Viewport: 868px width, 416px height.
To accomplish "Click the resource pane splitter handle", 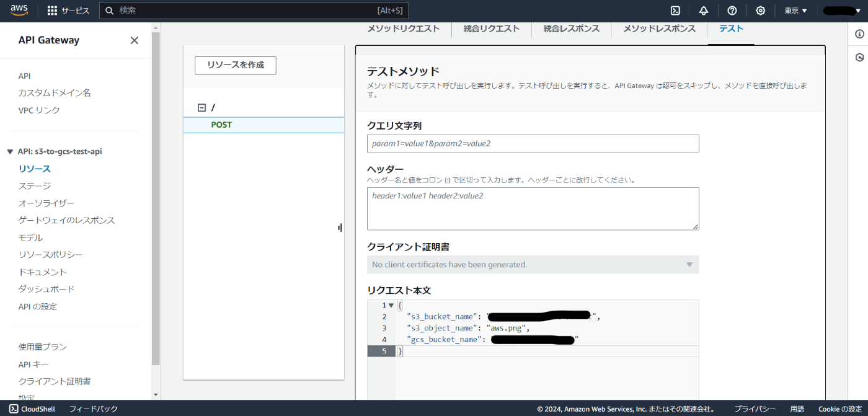I will (x=340, y=228).
